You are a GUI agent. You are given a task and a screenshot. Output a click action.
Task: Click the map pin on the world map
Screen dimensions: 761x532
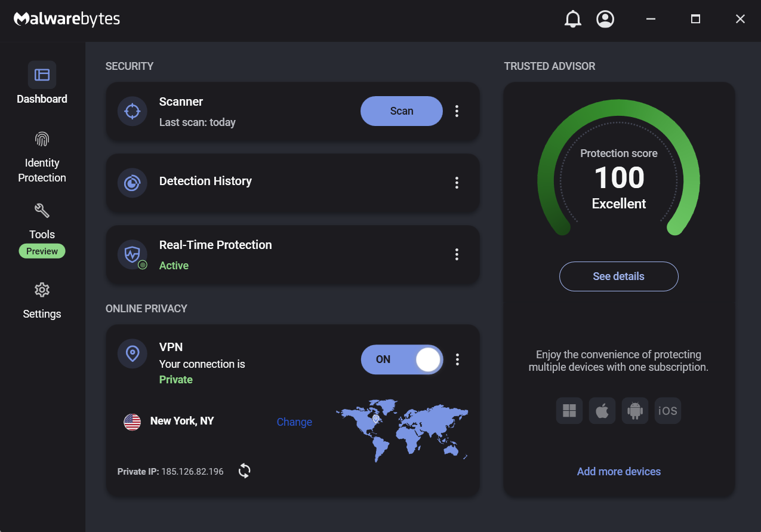(375, 420)
